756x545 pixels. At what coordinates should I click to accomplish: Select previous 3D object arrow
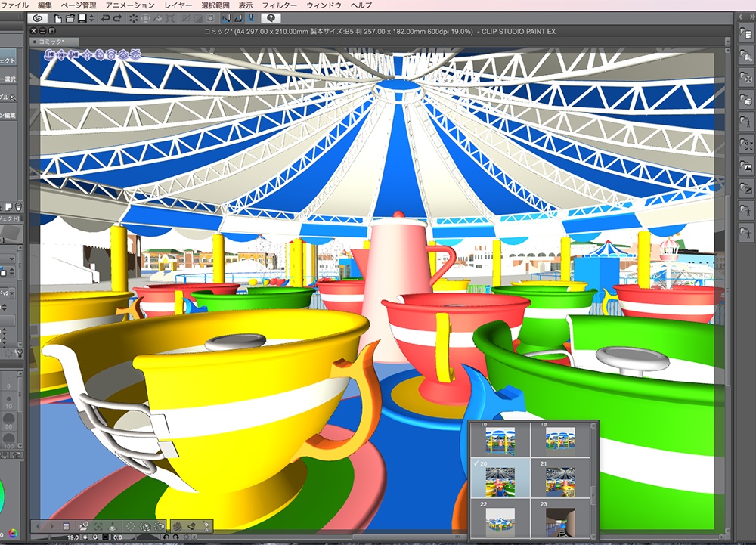pos(39,526)
